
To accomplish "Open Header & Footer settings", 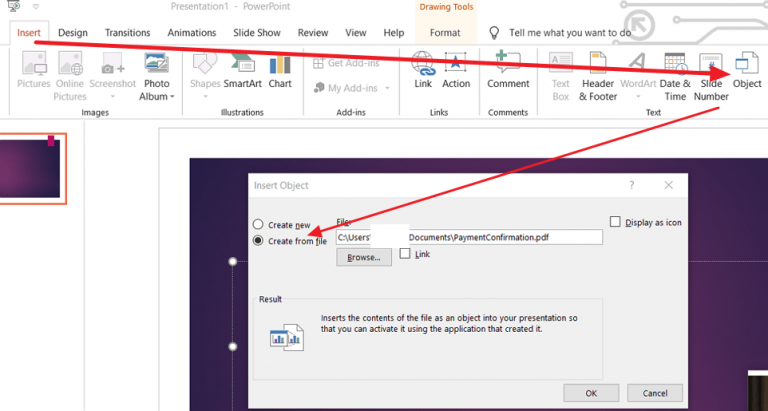I will point(598,77).
